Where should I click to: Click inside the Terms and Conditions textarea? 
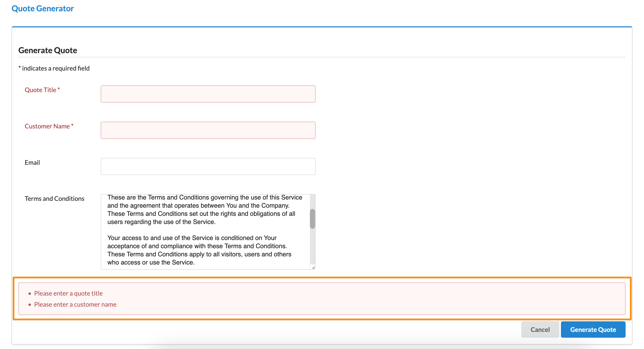(205, 230)
